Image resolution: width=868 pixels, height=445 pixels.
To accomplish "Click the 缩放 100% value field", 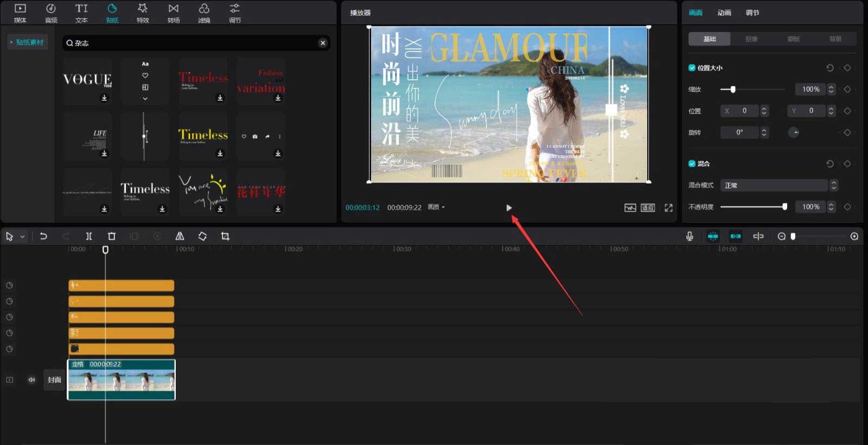I will (810, 89).
